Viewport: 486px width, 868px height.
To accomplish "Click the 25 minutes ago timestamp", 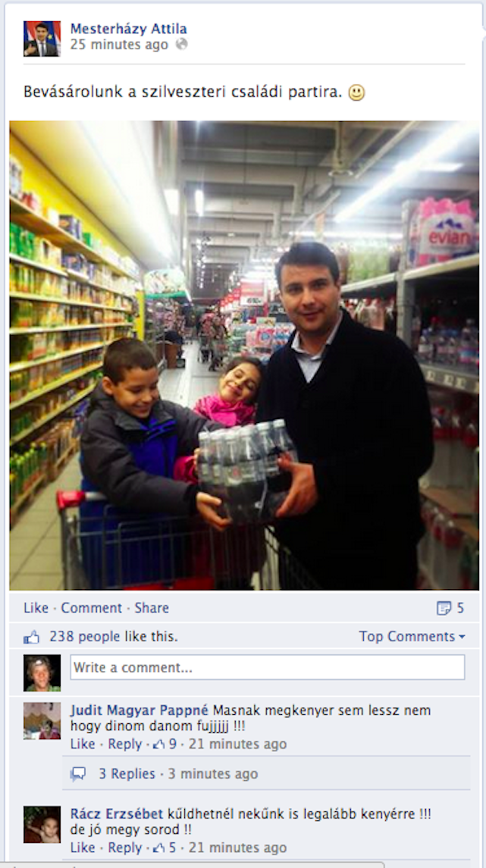I will [119, 45].
